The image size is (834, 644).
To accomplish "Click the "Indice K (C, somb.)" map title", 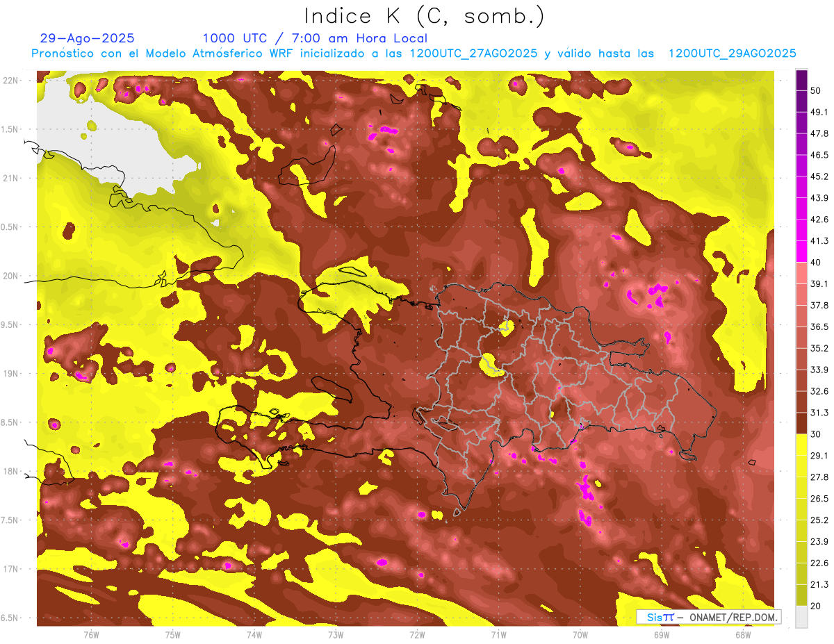I will tap(424, 16).
